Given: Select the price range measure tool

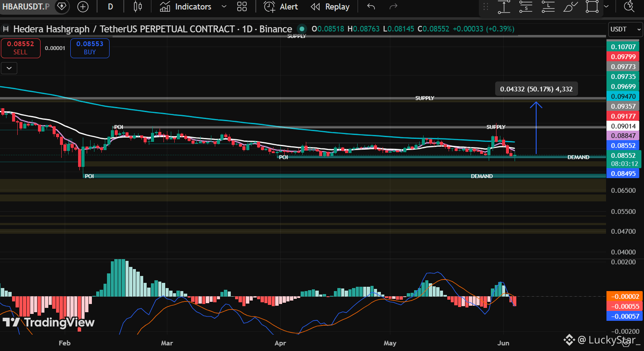Looking at the screenshot, I should pos(504,7).
